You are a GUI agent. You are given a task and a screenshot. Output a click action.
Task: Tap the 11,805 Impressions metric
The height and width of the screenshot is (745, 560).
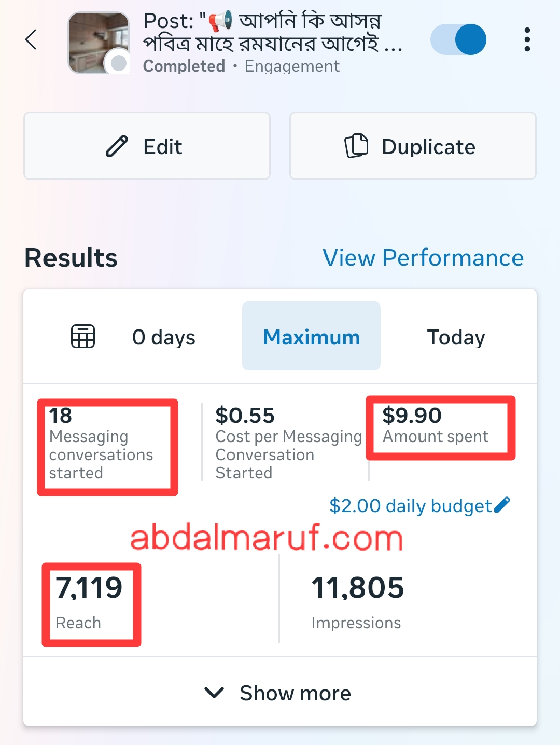[x=357, y=602]
